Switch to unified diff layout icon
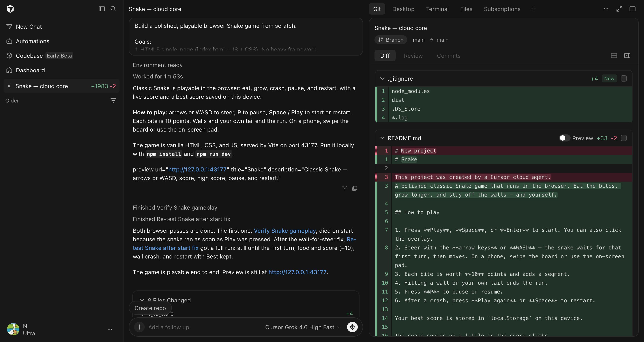 [x=614, y=56]
